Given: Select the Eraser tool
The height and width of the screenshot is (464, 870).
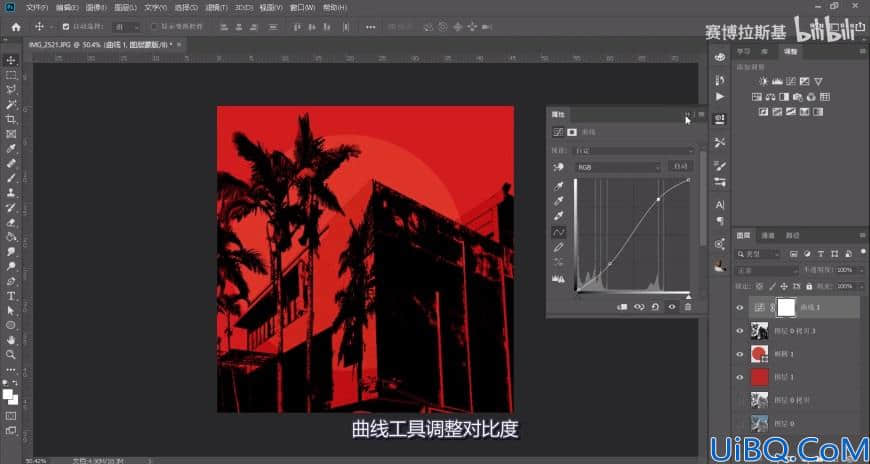Looking at the screenshot, I should click(x=11, y=222).
